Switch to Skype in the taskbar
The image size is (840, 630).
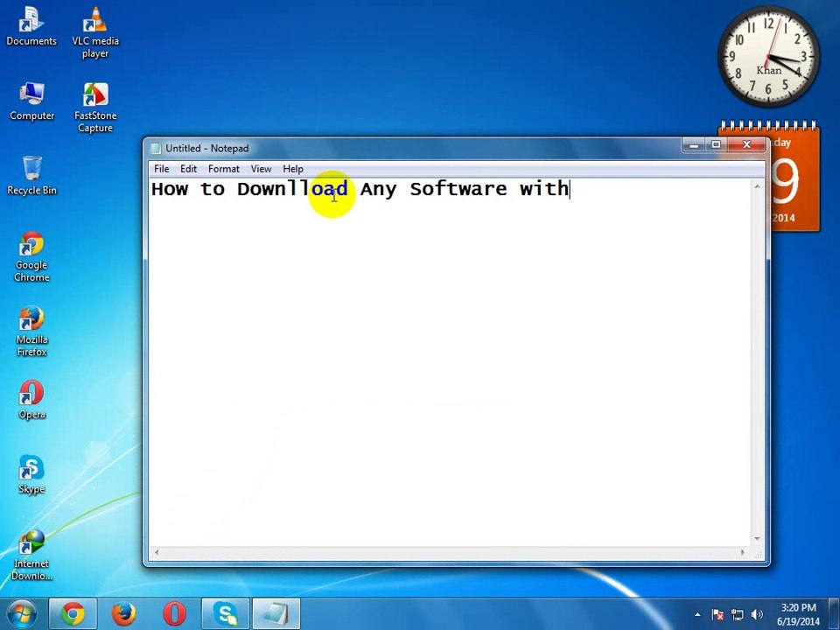click(x=225, y=614)
